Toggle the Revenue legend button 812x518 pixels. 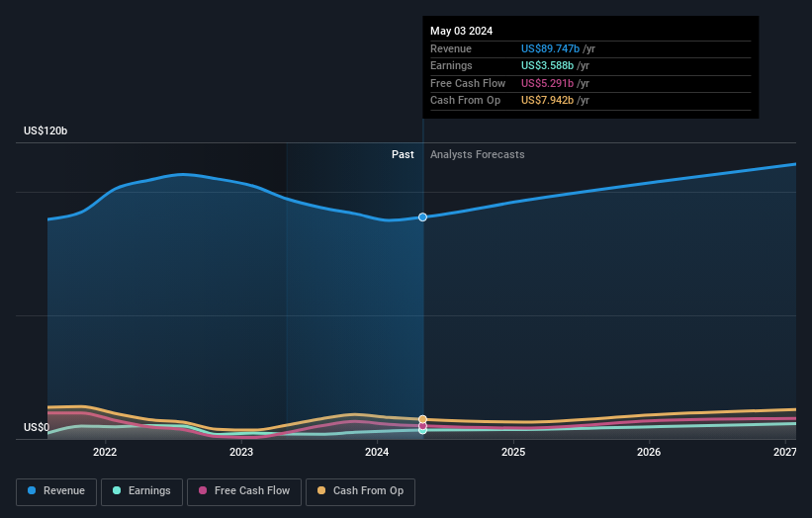click(56, 491)
